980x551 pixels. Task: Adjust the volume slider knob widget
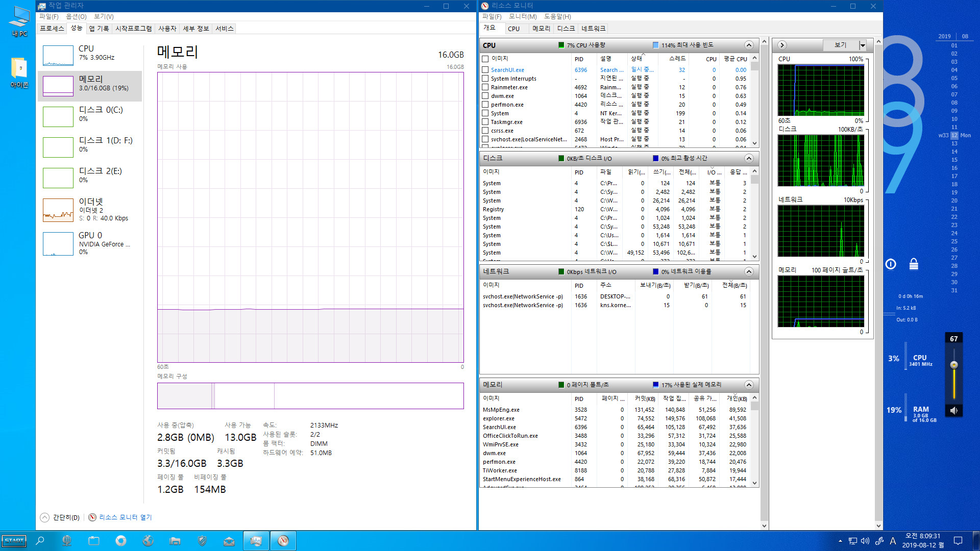pyautogui.click(x=953, y=365)
